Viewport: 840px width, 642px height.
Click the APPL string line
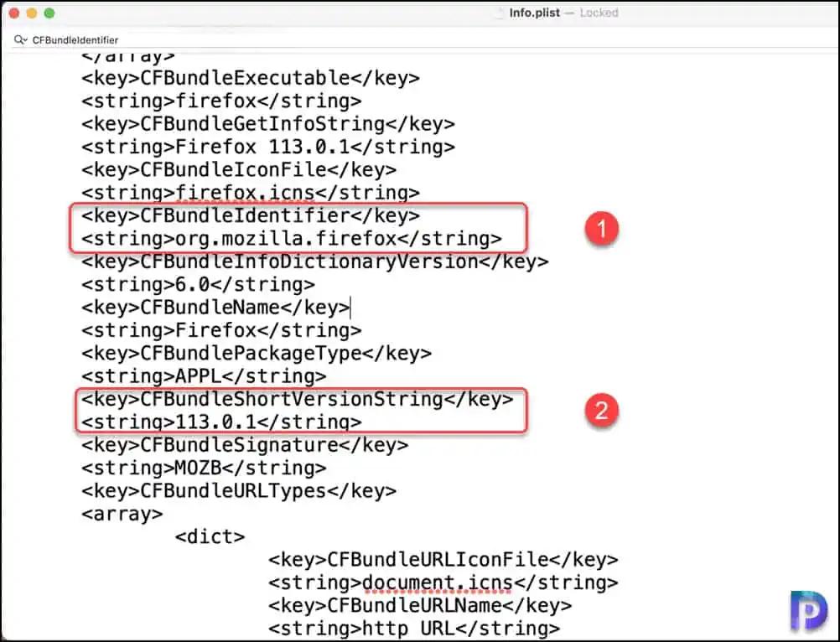pyautogui.click(x=204, y=376)
